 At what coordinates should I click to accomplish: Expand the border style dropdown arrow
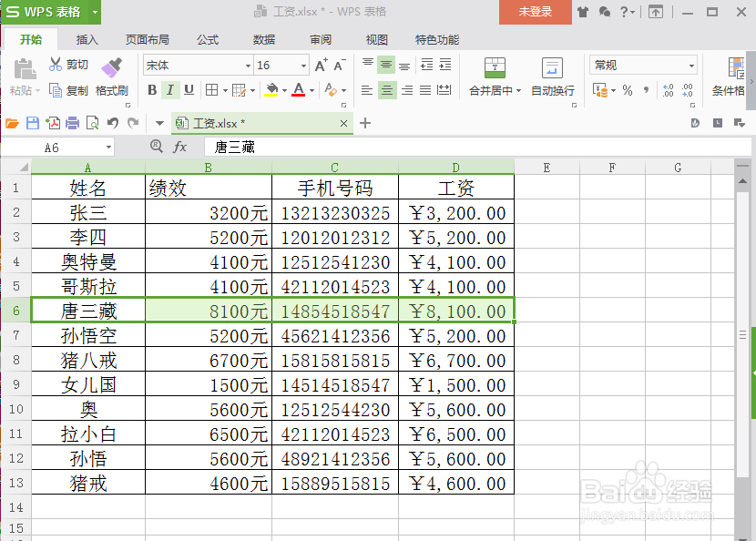[226, 89]
